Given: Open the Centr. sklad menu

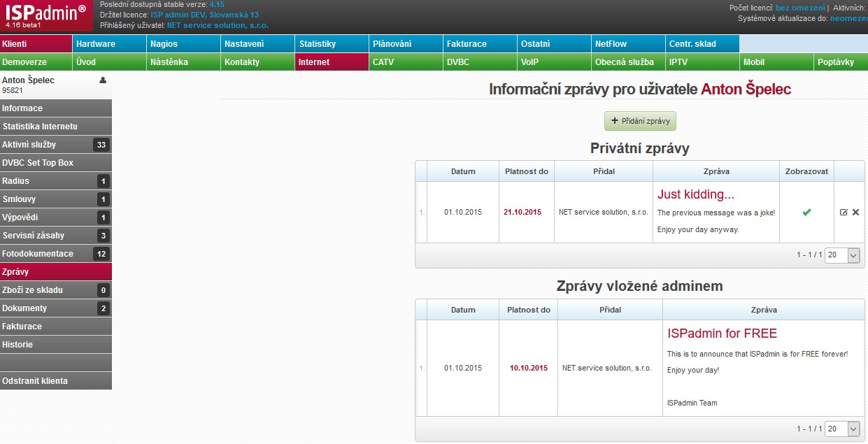Looking at the screenshot, I should (x=703, y=43).
